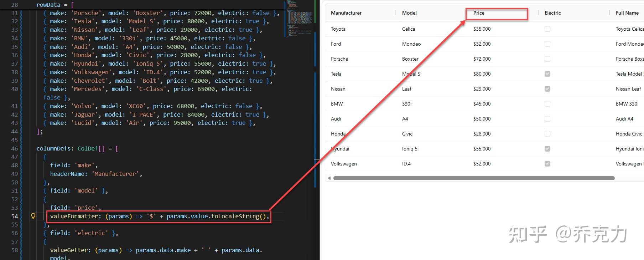Click the Nissan Leaf full name cell

coord(628,89)
